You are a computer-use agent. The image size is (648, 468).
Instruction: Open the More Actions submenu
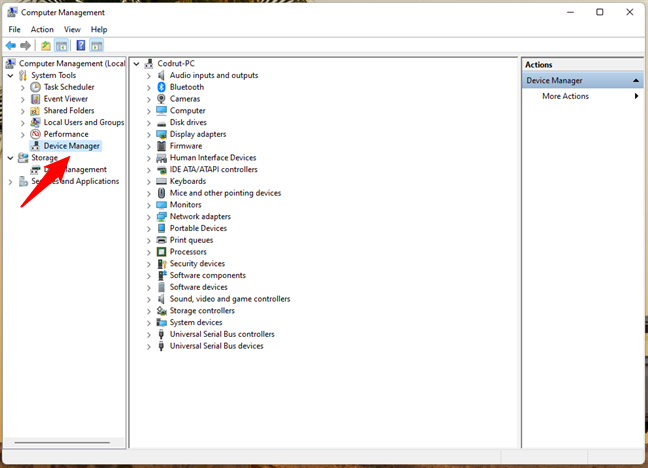[583, 96]
